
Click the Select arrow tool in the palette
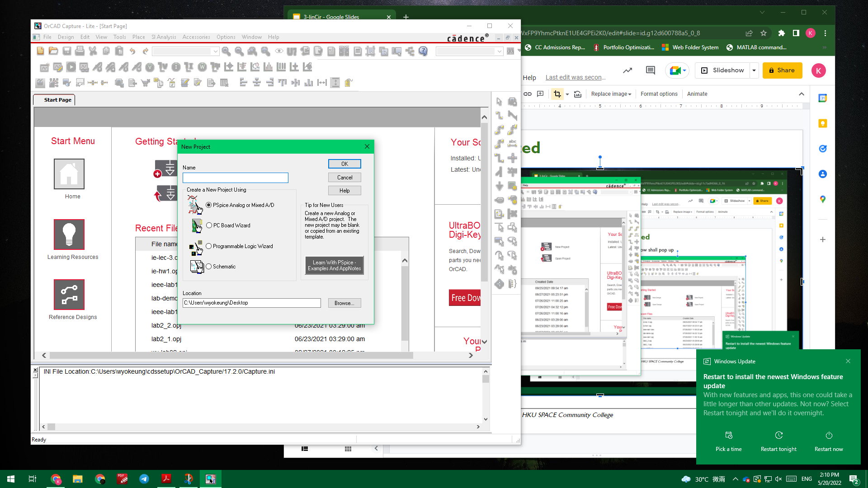click(499, 102)
